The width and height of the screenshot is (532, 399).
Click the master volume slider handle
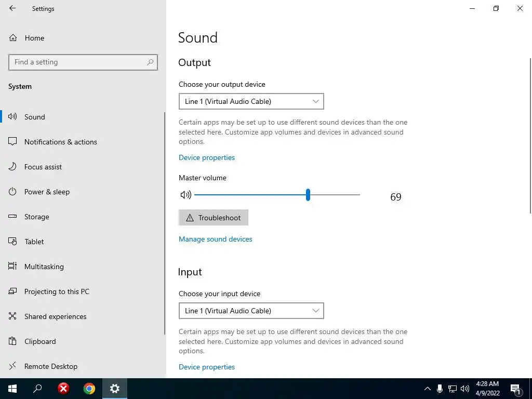click(x=308, y=195)
